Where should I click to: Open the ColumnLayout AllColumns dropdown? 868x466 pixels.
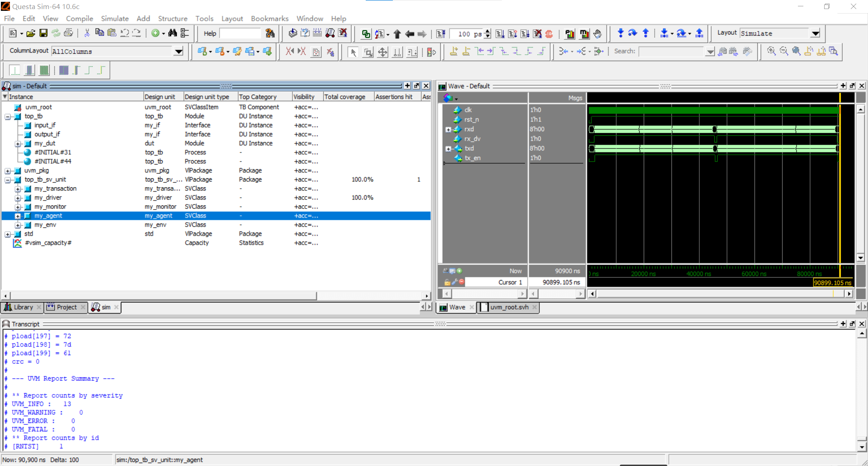[179, 51]
